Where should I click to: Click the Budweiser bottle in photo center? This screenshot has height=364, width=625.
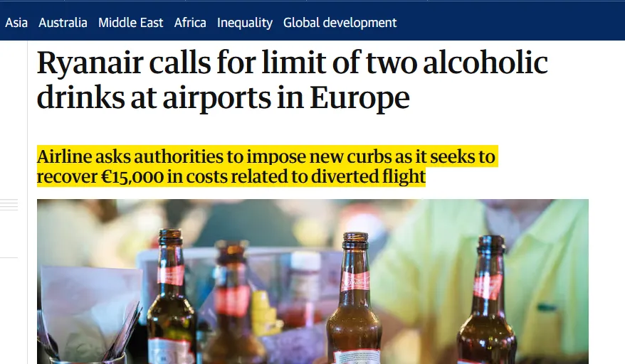pyautogui.click(x=354, y=299)
